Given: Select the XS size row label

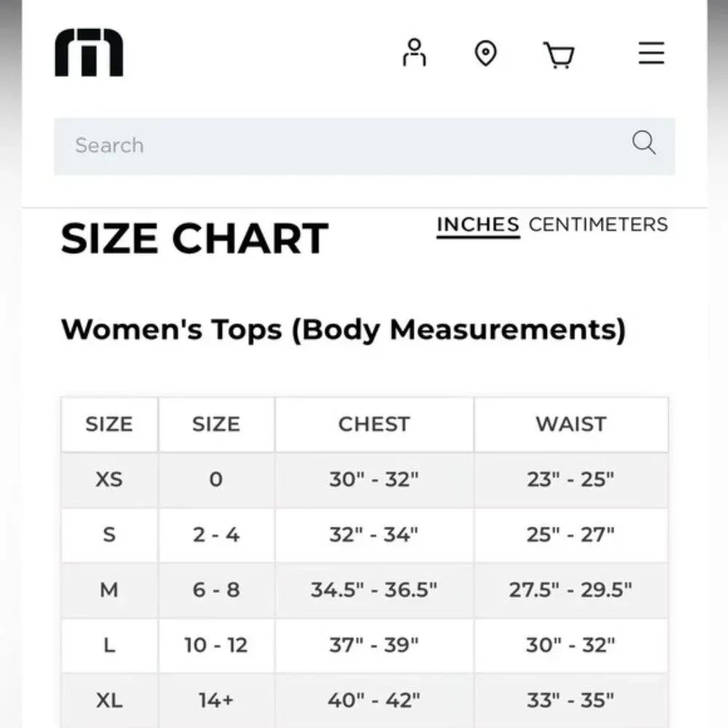Looking at the screenshot, I should coord(109,480).
